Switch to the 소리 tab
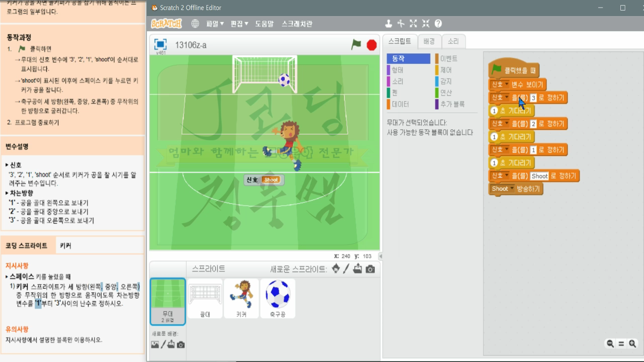644x362 pixels. 453,41
